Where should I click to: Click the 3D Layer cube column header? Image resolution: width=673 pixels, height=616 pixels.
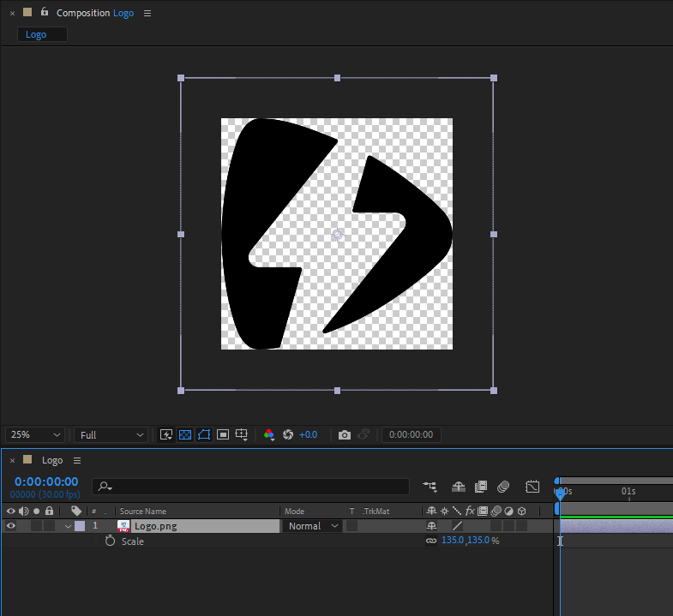[522, 511]
